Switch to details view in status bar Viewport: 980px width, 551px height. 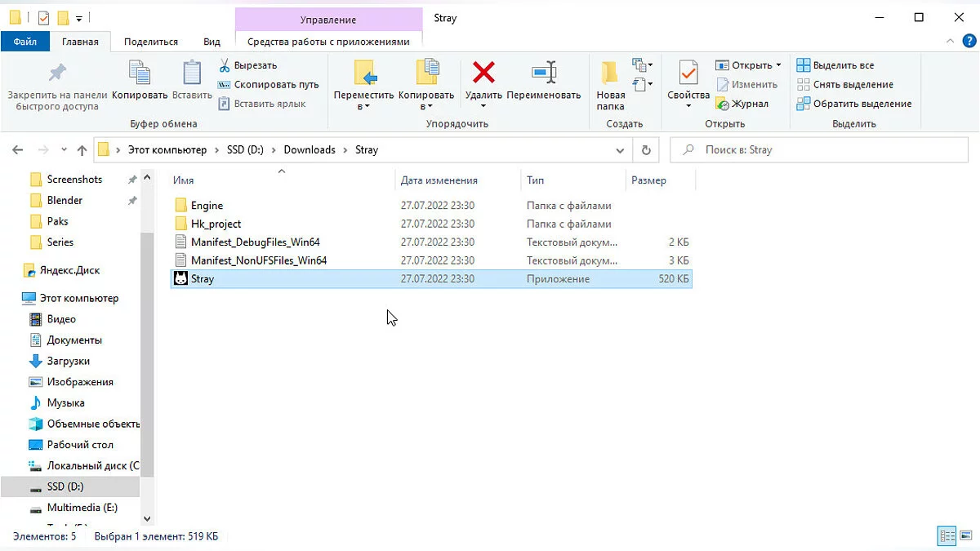pyautogui.click(x=947, y=536)
